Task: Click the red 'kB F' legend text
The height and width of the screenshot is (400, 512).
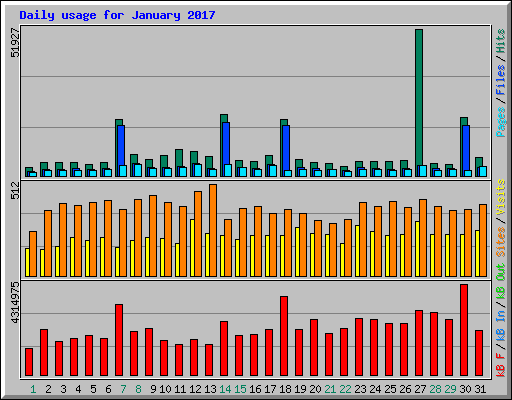Action: (x=501, y=365)
